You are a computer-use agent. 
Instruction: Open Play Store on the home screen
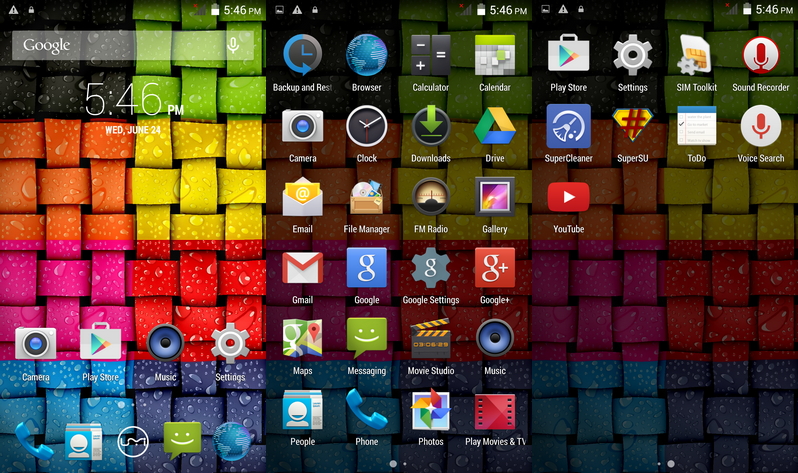[100, 341]
